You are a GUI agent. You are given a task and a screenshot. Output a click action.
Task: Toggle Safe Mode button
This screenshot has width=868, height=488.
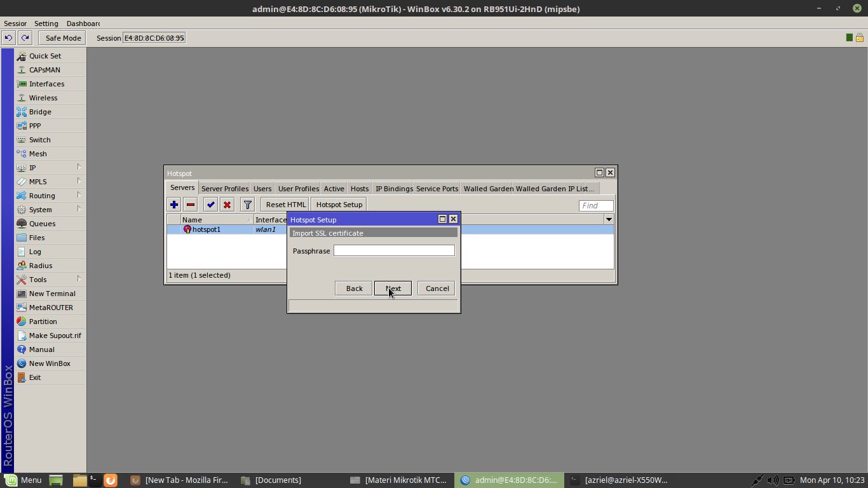tap(63, 38)
